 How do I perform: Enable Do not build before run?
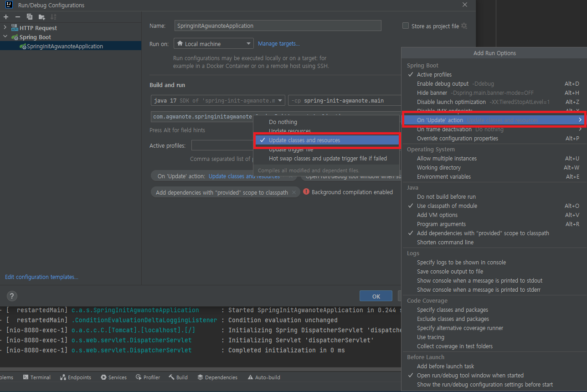tap(494, 196)
